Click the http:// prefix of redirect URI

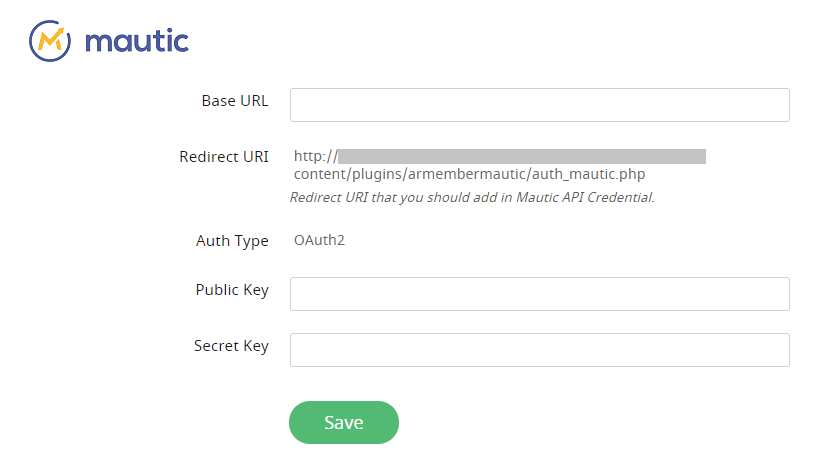click(315, 156)
